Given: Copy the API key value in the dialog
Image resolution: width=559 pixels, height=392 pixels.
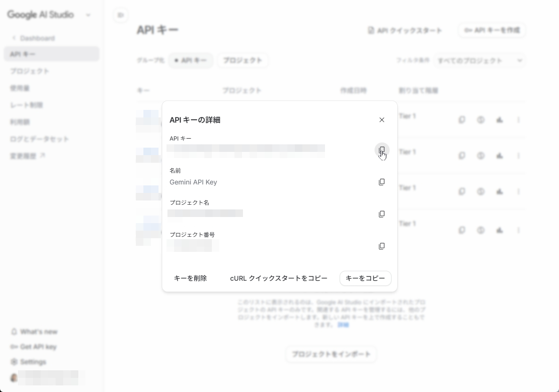Looking at the screenshot, I should [x=382, y=150].
